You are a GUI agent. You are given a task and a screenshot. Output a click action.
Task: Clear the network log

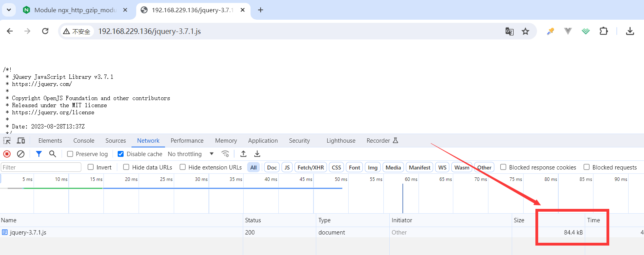(21, 154)
